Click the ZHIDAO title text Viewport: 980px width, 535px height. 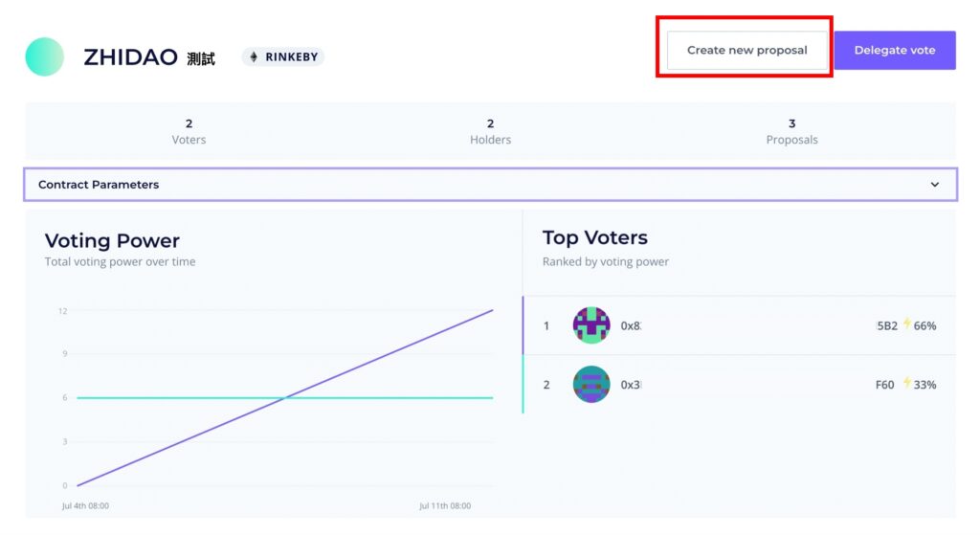point(130,57)
